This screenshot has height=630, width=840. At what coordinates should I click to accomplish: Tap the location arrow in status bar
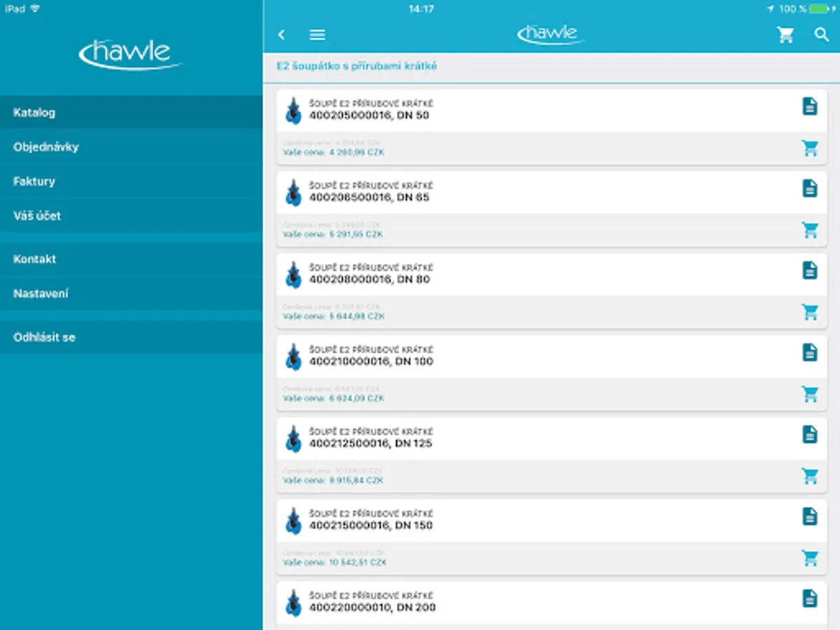click(x=771, y=8)
